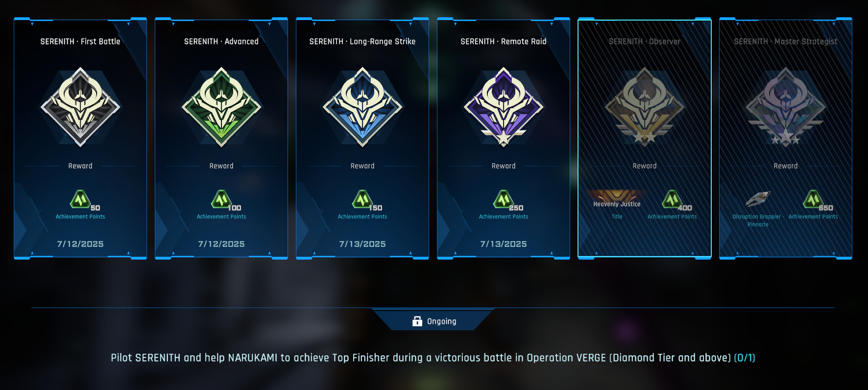The image size is (868, 390).
Task: Click the SERENITH · Observer card title
Action: [645, 42]
